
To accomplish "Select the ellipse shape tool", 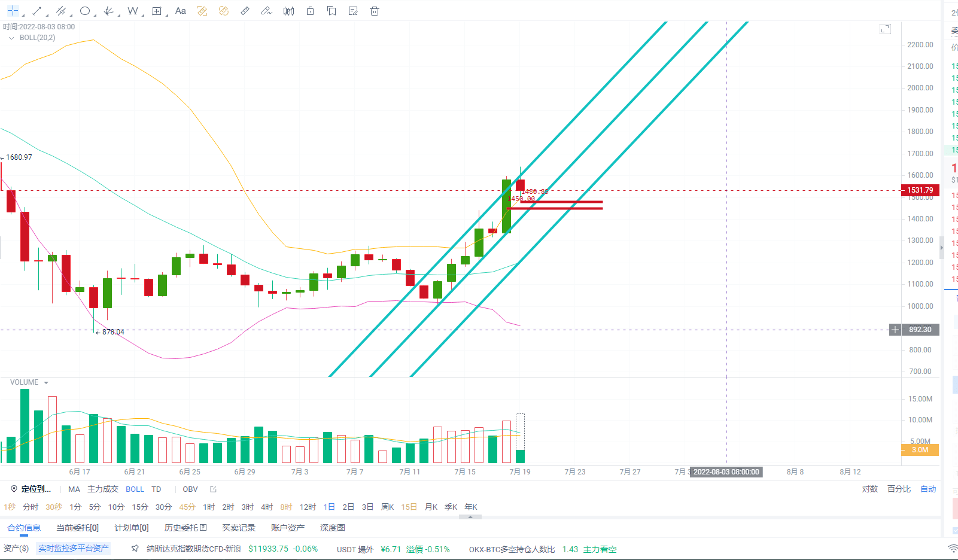I will tap(85, 11).
